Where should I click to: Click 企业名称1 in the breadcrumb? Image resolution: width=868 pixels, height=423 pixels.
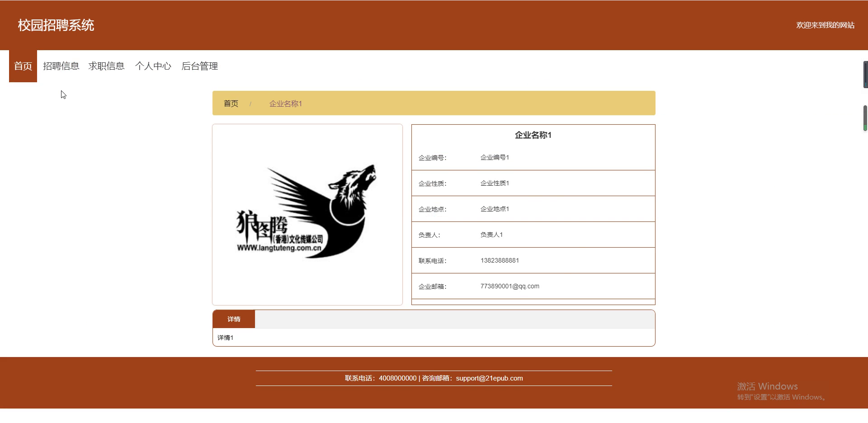[286, 103]
